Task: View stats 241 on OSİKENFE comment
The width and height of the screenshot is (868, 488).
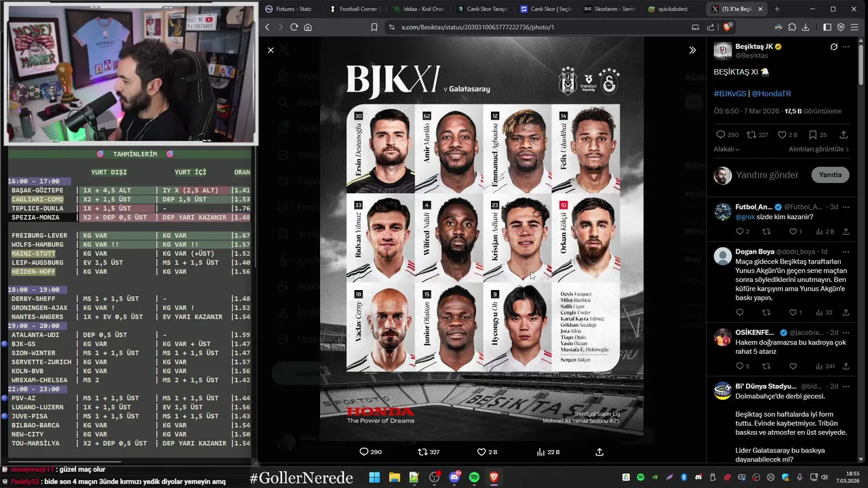Action: pyautogui.click(x=825, y=366)
